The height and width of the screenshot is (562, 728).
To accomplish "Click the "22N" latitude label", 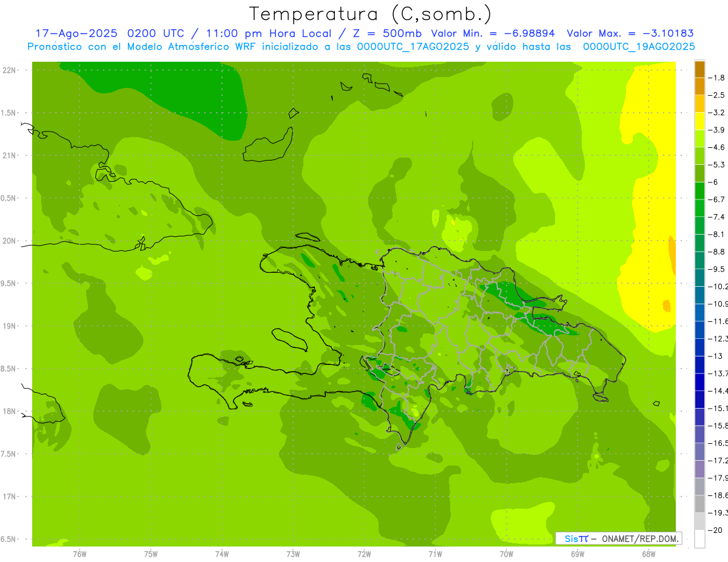I will tap(10, 70).
